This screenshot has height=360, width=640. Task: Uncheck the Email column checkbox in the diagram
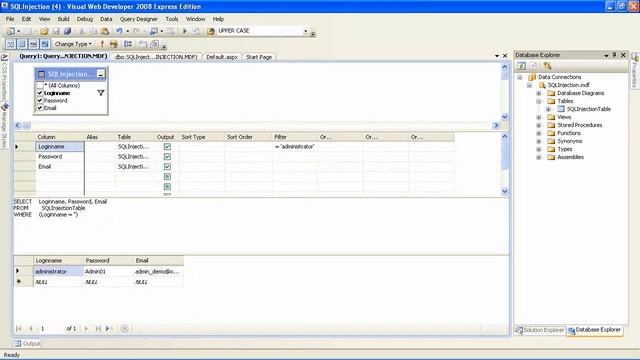40,108
